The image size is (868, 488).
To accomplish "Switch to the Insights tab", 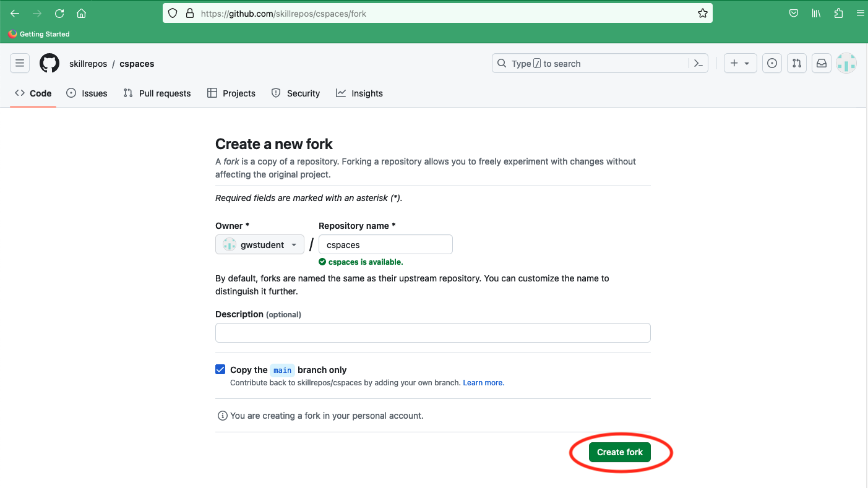I will [x=359, y=93].
